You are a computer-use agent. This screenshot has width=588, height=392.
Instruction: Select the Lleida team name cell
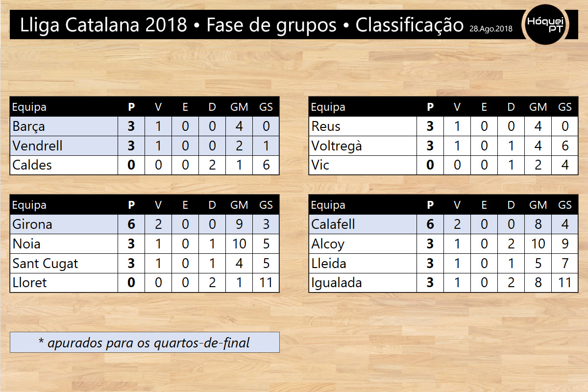[363, 264]
